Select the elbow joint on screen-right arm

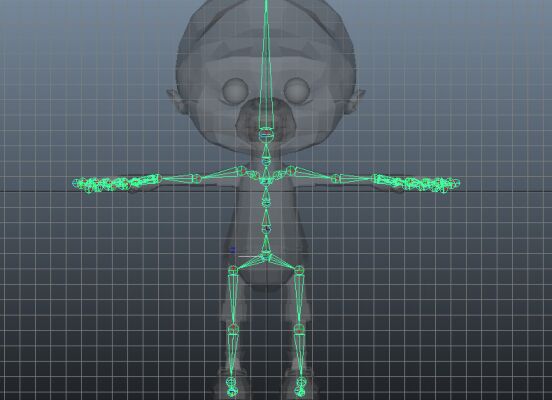[335, 179]
